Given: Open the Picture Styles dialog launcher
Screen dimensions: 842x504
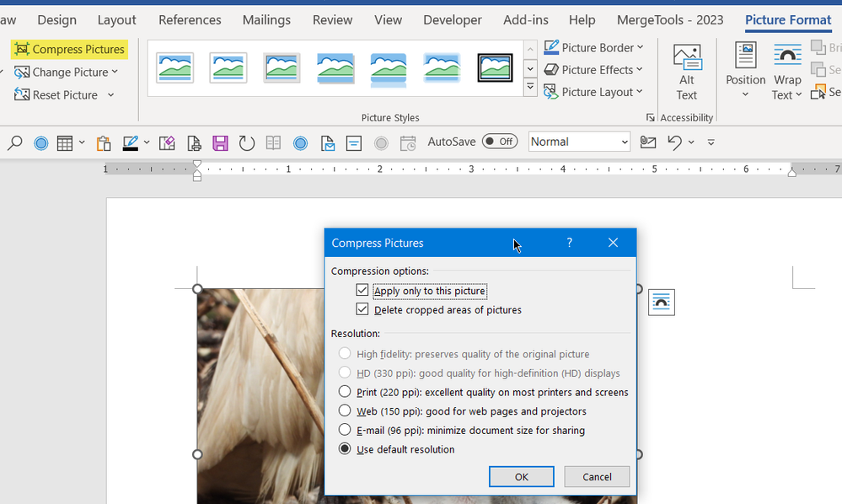Looking at the screenshot, I should point(651,117).
